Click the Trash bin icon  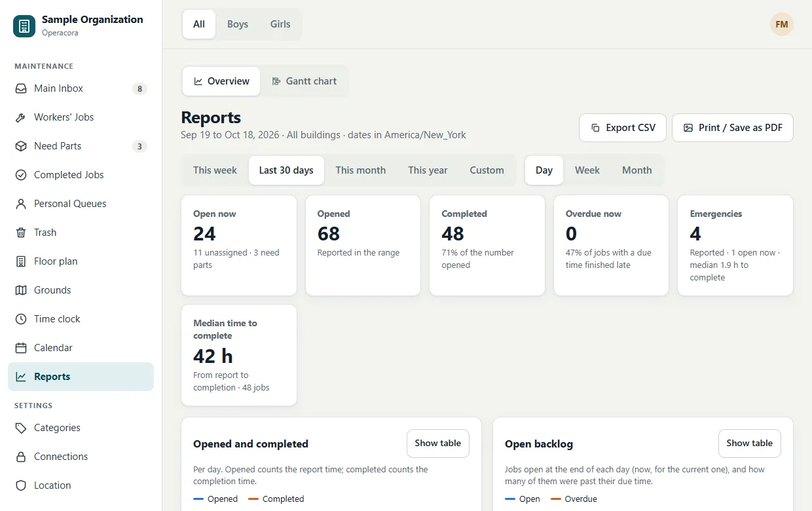21,233
